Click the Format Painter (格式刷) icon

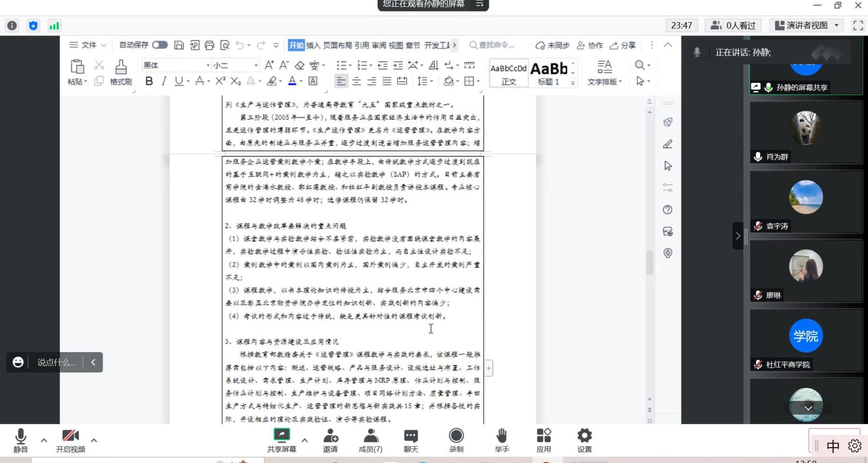tap(121, 72)
